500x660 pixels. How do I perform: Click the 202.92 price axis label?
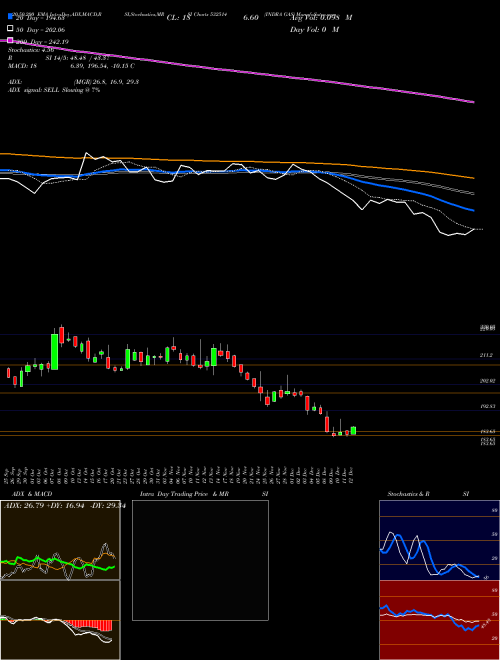tap(488, 381)
